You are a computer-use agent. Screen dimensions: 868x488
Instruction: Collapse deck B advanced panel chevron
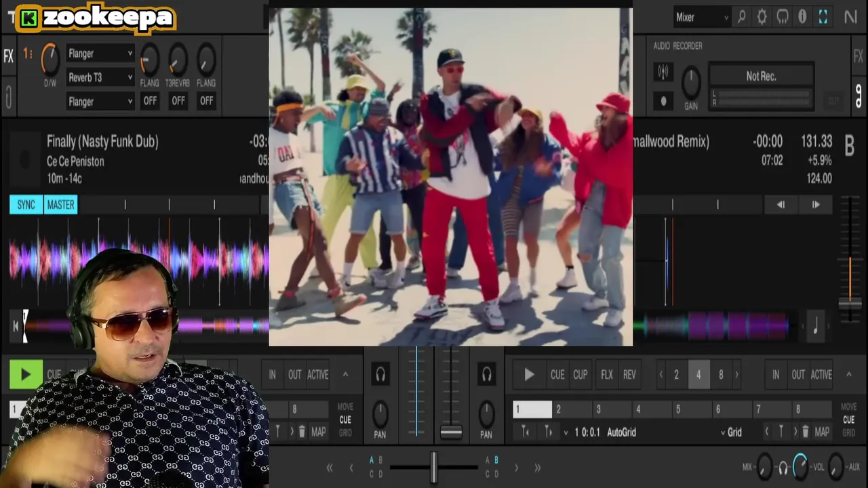[848, 374]
